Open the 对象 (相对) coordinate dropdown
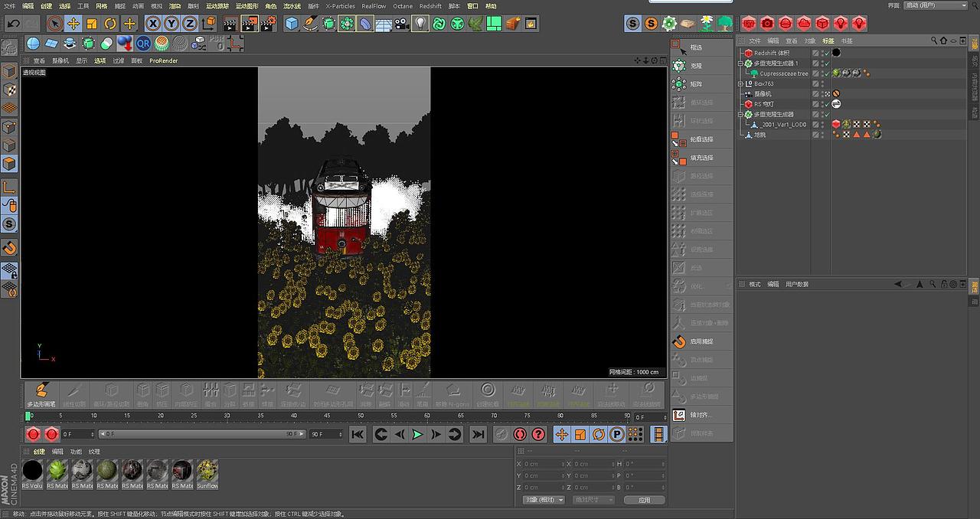This screenshot has height=519, width=980. (544, 500)
